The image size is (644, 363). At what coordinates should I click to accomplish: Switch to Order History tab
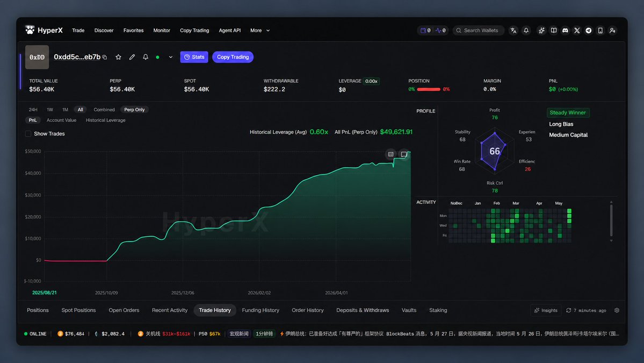(x=308, y=310)
